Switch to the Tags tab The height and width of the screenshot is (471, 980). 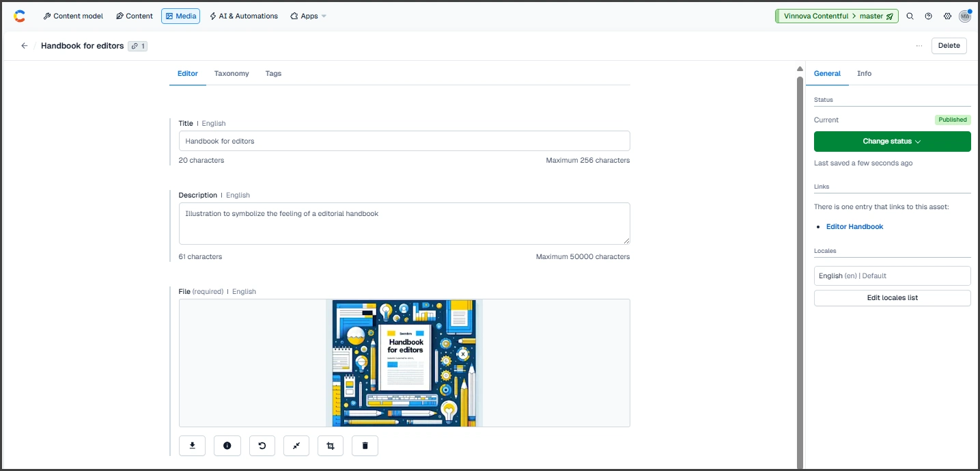(x=273, y=73)
